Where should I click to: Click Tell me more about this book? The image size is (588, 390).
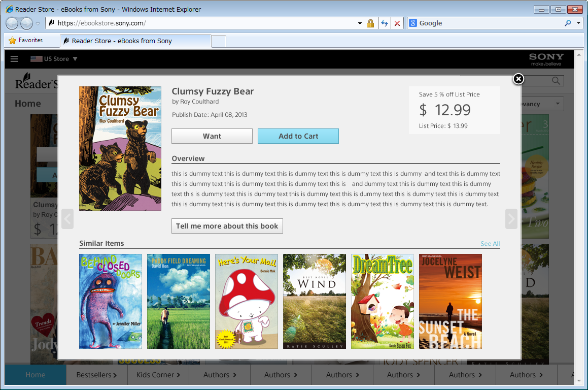point(227,226)
